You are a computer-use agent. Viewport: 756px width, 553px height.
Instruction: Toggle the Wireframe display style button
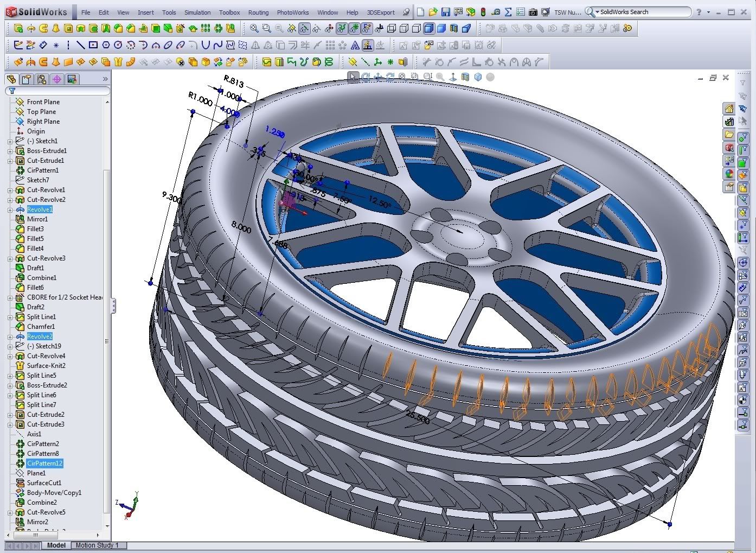point(391,28)
